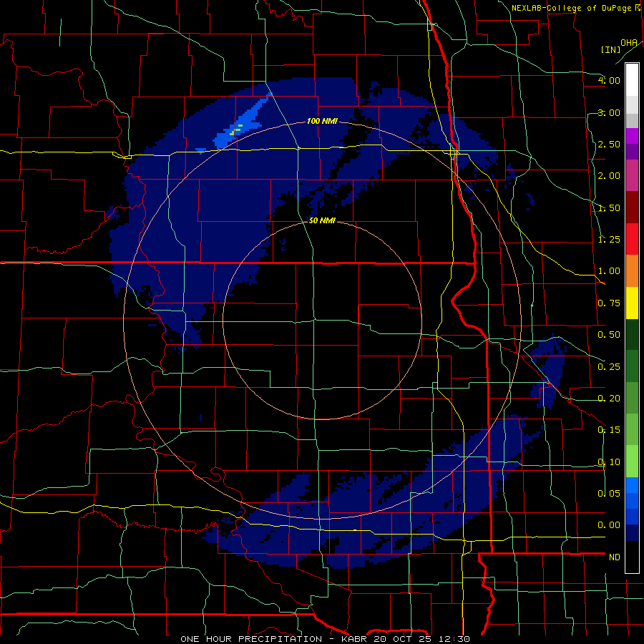This screenshot has width=644, height=644.
Task: Click the "100 NMI" range ring label
Action: point(322,121)
